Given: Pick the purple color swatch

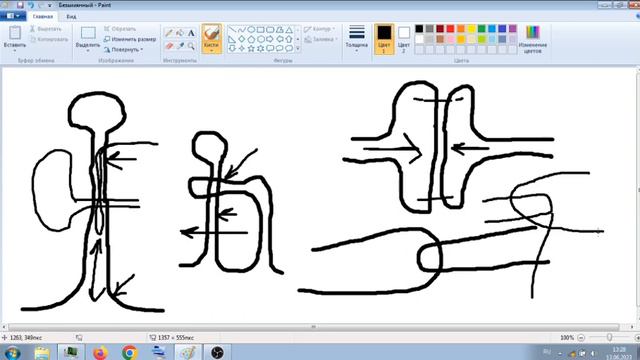Looking at the screenshot, I should click(513, 29).
